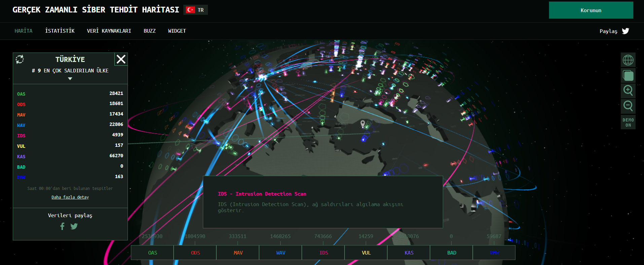Viewport: 644px width, 265px height.
Task: Select the OAS row in the Türkiye panel
Action: point(70,94)
